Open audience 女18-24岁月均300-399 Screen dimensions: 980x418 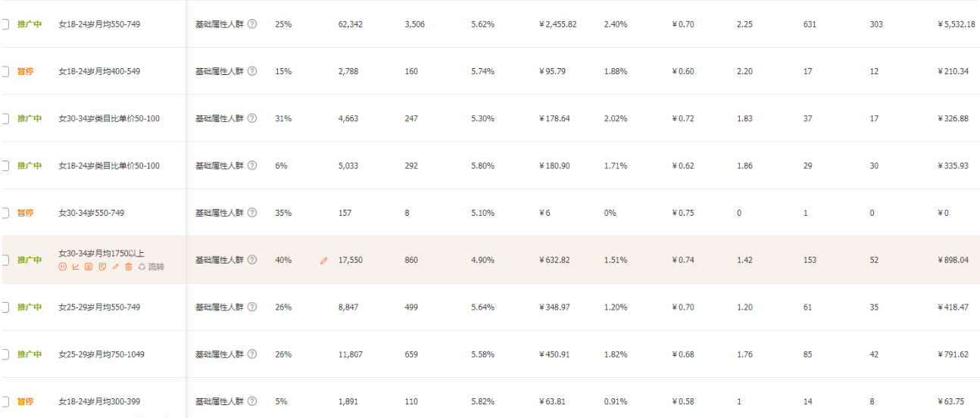coord(99,401)
